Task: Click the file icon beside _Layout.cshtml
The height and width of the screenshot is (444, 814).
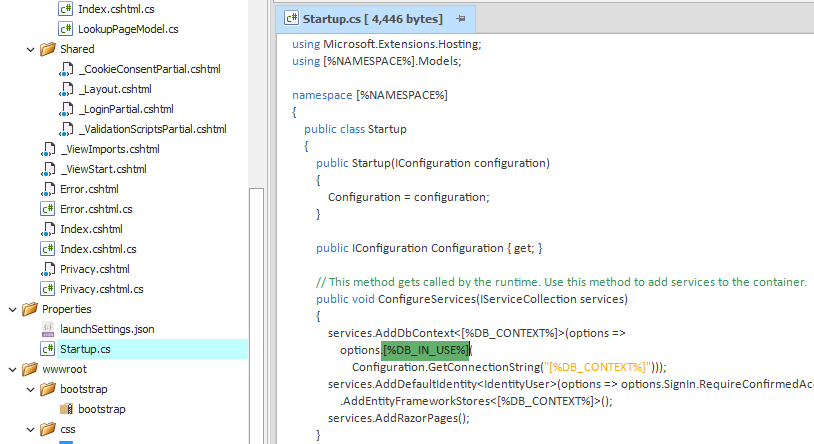Action: click(x=65, y=89)
